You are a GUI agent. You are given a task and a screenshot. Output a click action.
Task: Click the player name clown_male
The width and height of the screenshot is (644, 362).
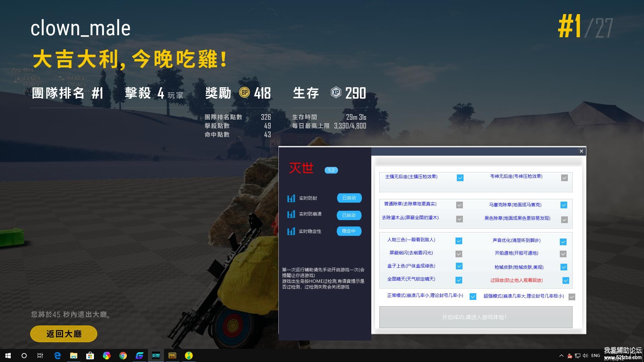coord(80,28)
